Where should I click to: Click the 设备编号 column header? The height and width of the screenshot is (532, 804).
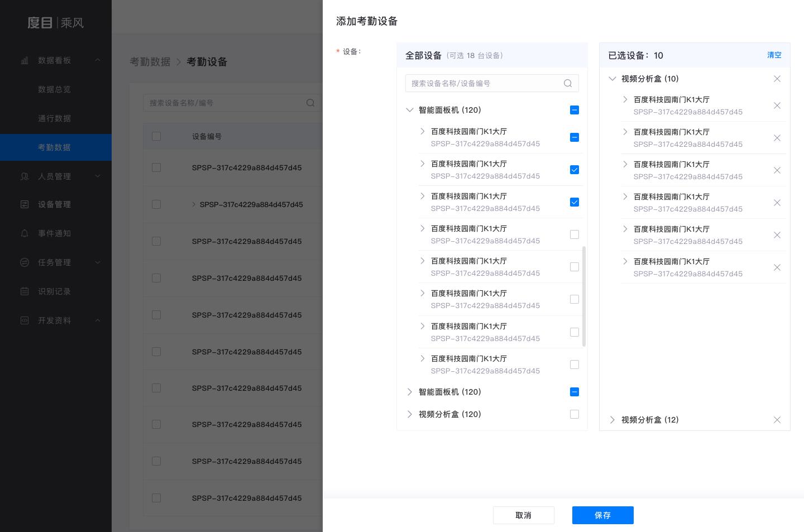point(207,136)
